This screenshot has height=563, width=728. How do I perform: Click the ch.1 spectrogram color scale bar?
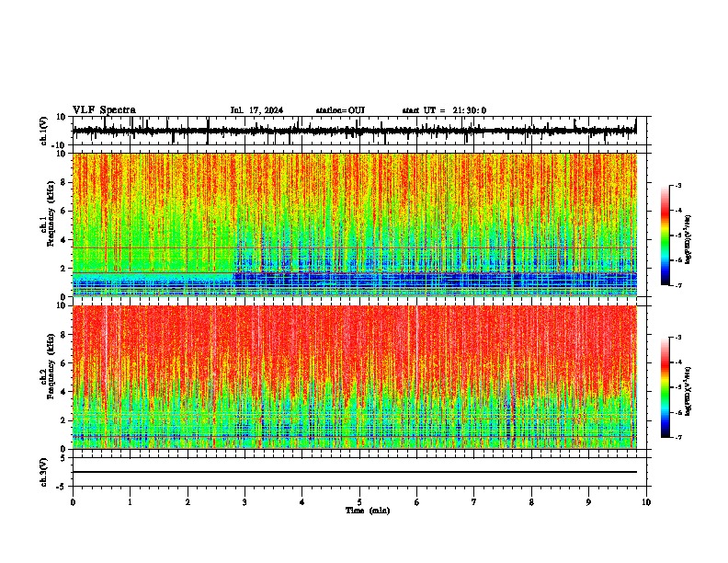coord(665,236)
